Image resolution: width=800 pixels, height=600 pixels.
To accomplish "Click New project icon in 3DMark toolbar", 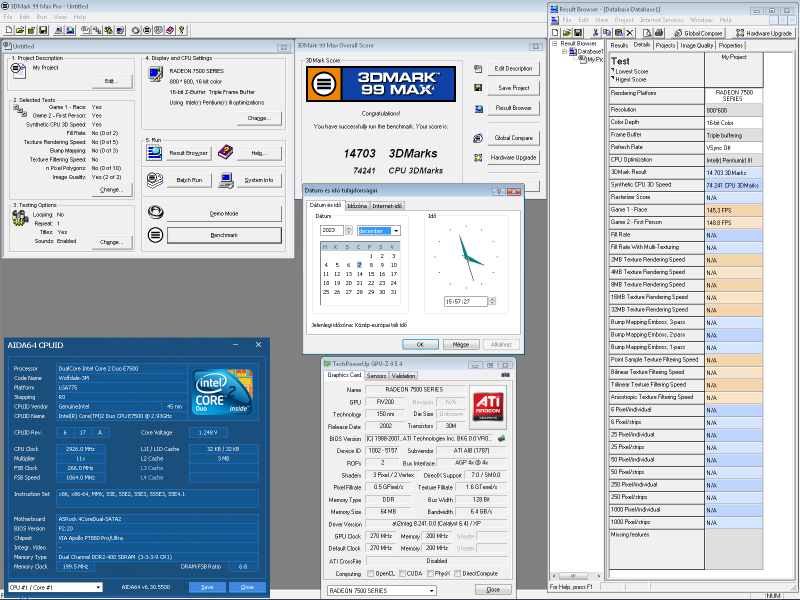I will 9,30.
